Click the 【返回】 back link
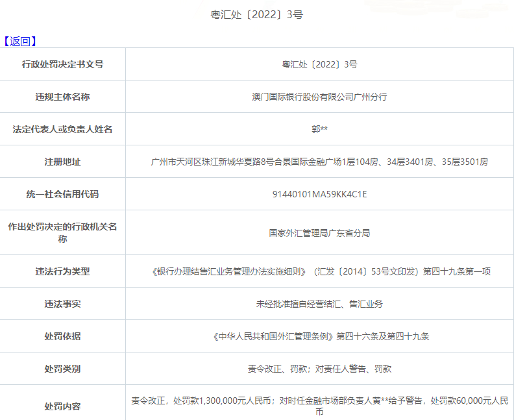The image size is (514, 420). pyautogui.click(x=19, y=42)
